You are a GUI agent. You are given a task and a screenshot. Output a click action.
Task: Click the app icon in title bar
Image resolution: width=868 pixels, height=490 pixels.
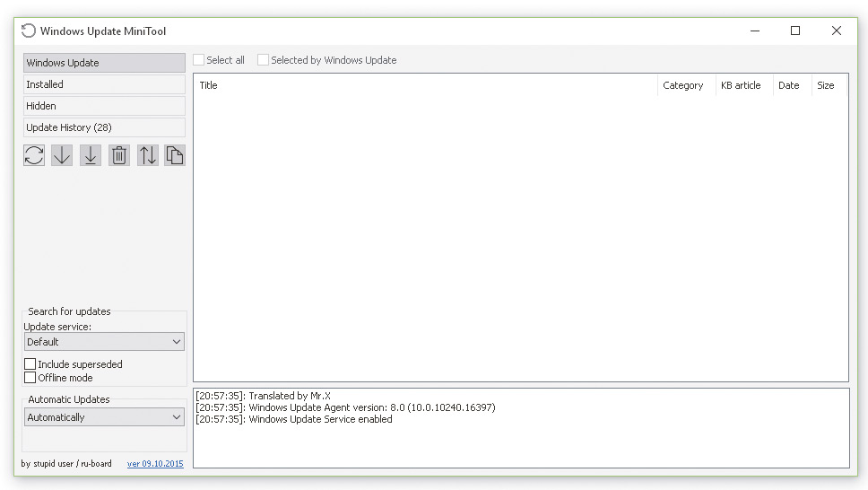click(29, 31)
